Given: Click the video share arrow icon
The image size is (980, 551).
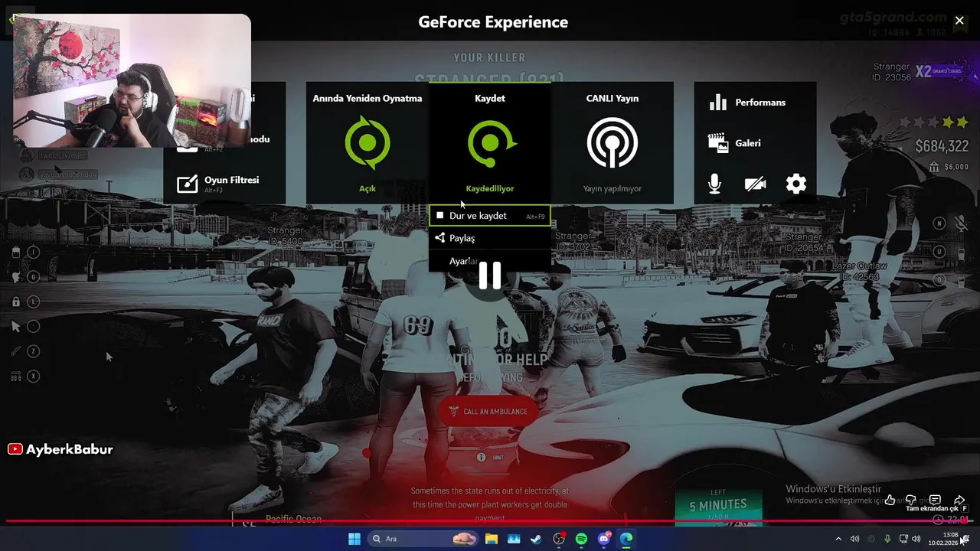Looking at the screenshot, I should click(959, 500).
